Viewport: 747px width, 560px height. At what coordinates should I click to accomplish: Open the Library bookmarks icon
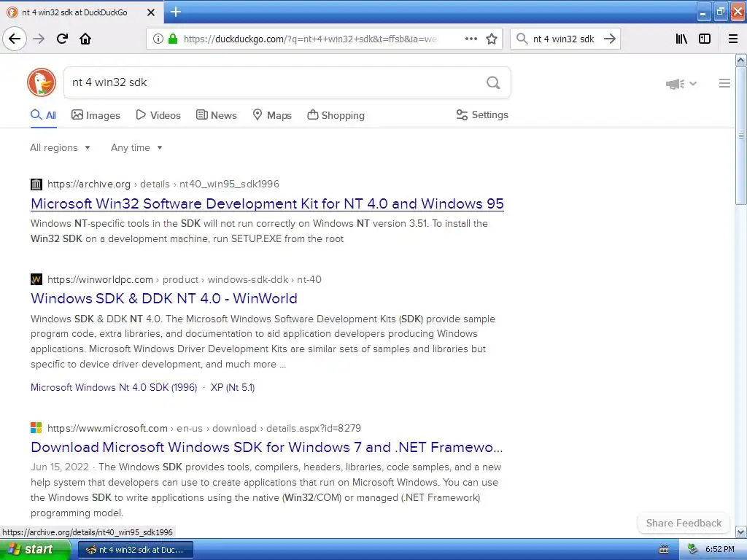[681, 39]
